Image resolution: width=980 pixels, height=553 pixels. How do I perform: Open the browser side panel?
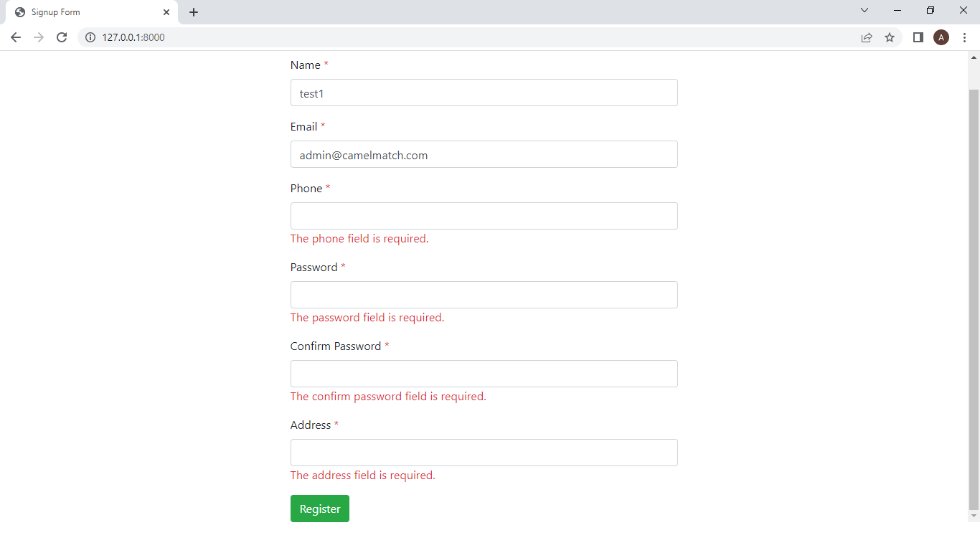918,37
